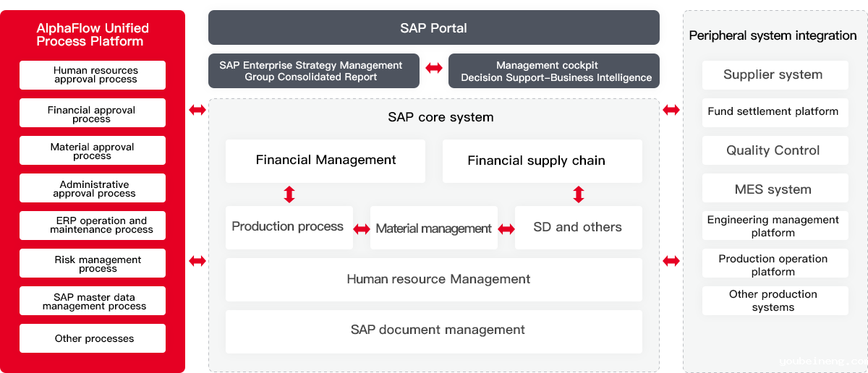
Task: Click arrow between Production process and Material management
Action: tap(362, 229)
